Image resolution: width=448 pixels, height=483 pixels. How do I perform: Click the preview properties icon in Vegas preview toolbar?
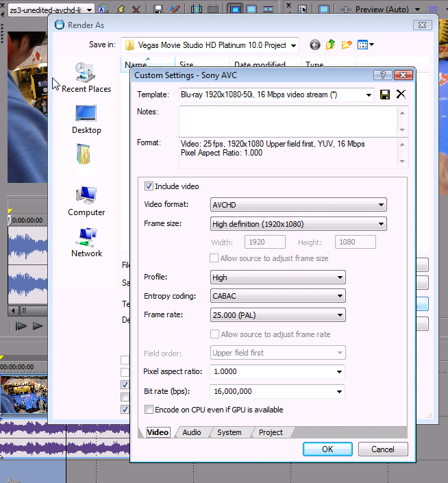click(302, 9)
